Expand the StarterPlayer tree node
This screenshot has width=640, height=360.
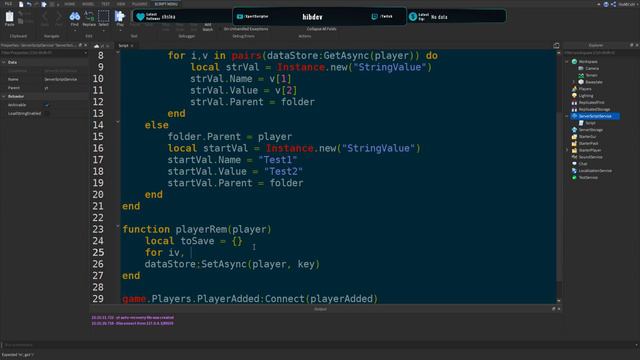click(567, 150)
